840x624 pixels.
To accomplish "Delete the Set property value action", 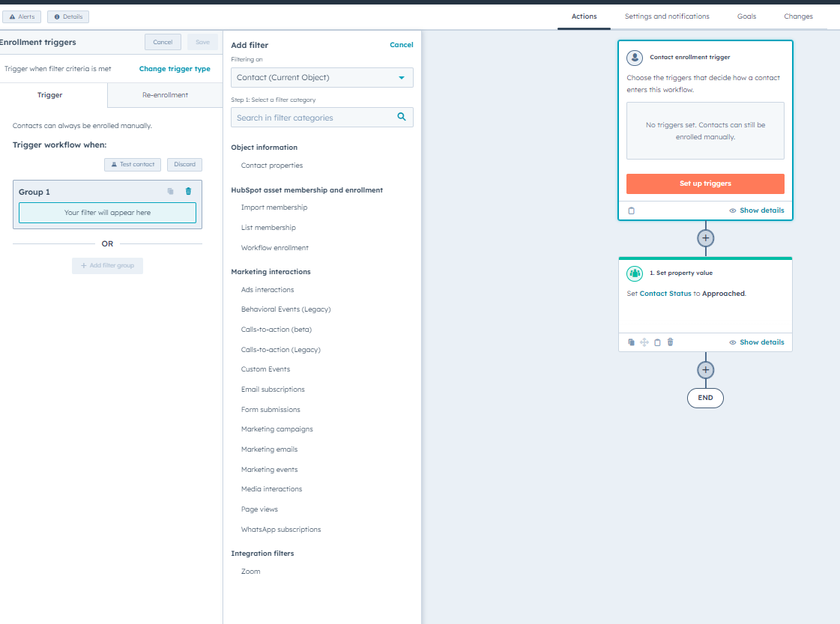I will point(670,342).
